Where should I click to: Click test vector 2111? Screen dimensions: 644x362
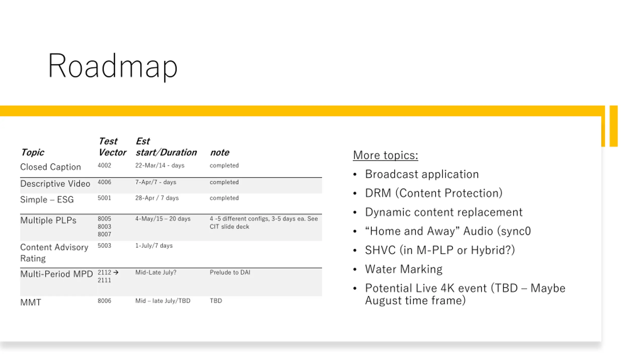(104, 280)
